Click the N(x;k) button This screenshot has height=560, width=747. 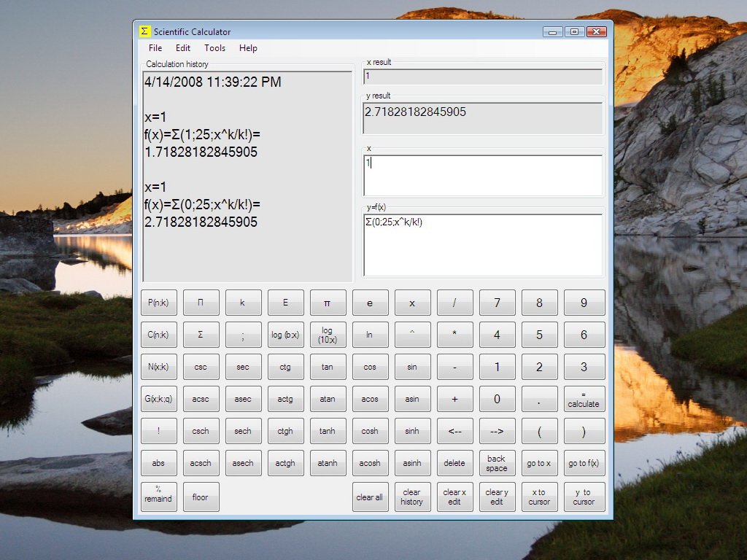[158, 367]
